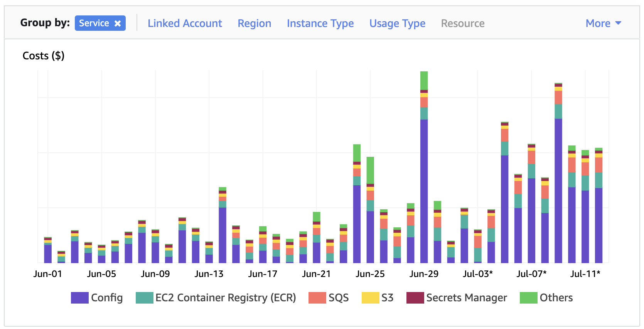Click the SQS salmon legend swatch
The image size is (644, 329).
coord(317,298)
